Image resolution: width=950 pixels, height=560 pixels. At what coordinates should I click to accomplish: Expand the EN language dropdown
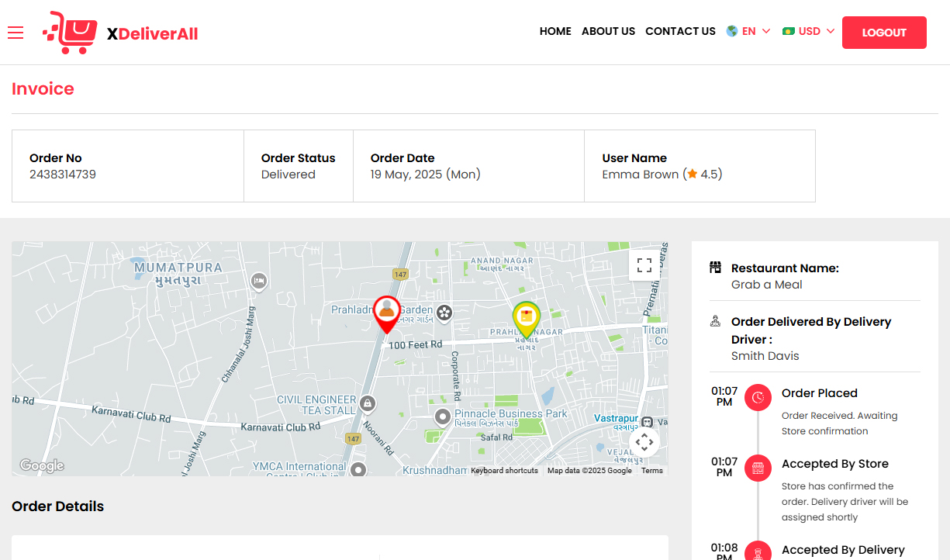pos(748,32)
